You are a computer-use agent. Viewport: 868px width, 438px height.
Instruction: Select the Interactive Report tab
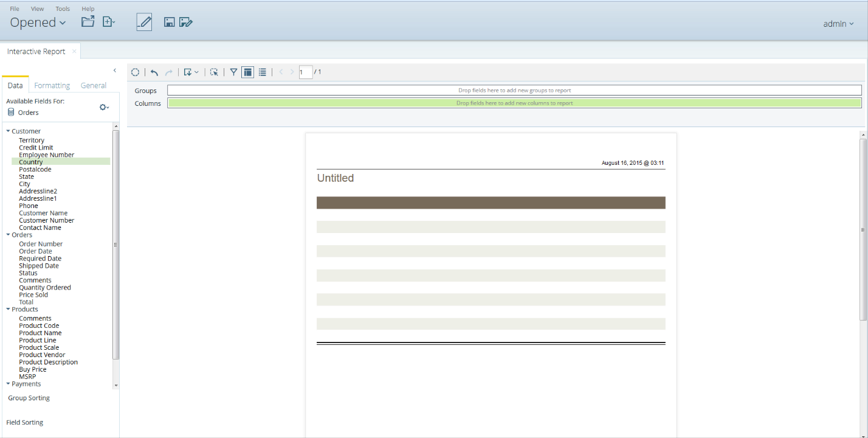pos(36,52)
